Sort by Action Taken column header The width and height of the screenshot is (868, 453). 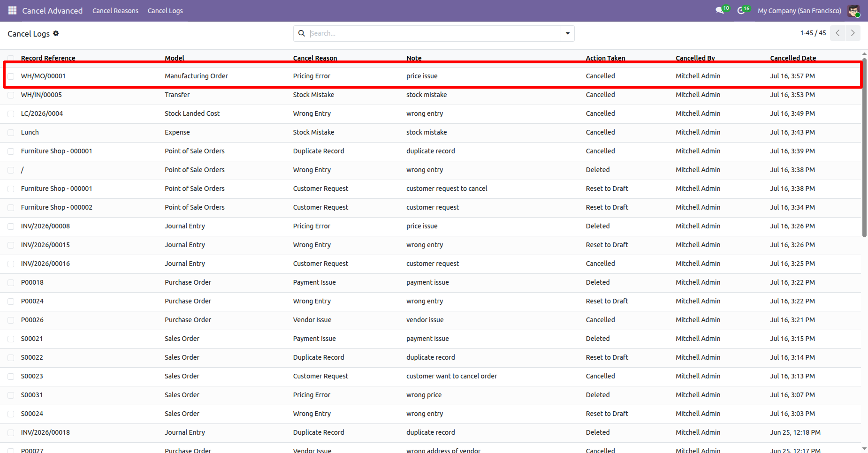(x=605, y=58)
